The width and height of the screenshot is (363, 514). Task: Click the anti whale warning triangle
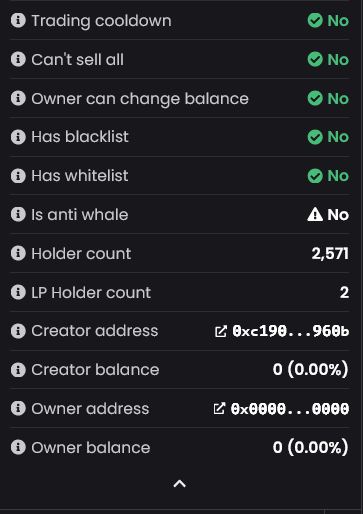pyautogui.click(x=315, y=214)
